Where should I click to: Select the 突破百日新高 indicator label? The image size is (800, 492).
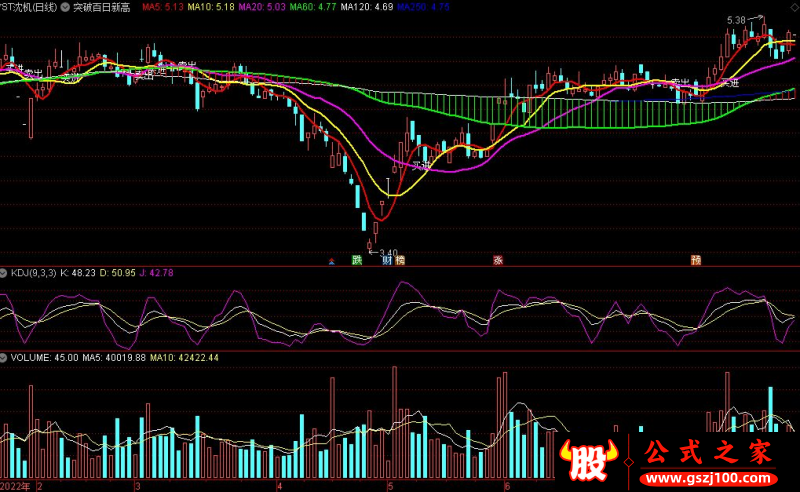102,7
